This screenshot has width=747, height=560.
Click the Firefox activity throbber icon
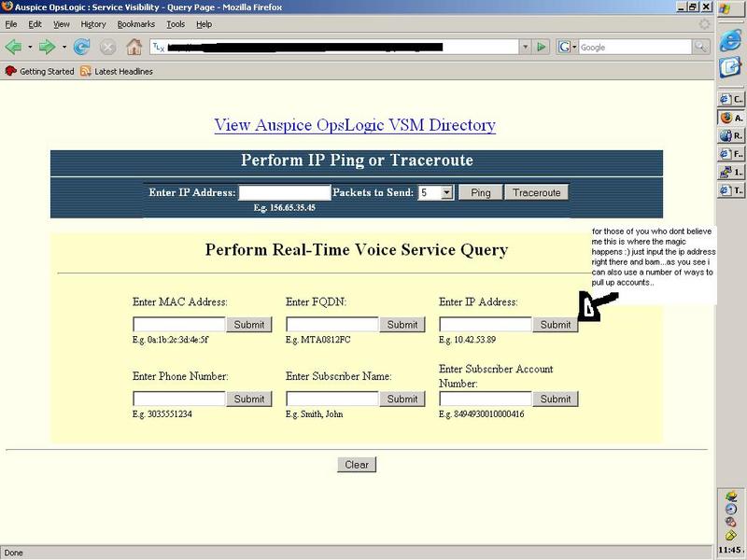[704, 24]
